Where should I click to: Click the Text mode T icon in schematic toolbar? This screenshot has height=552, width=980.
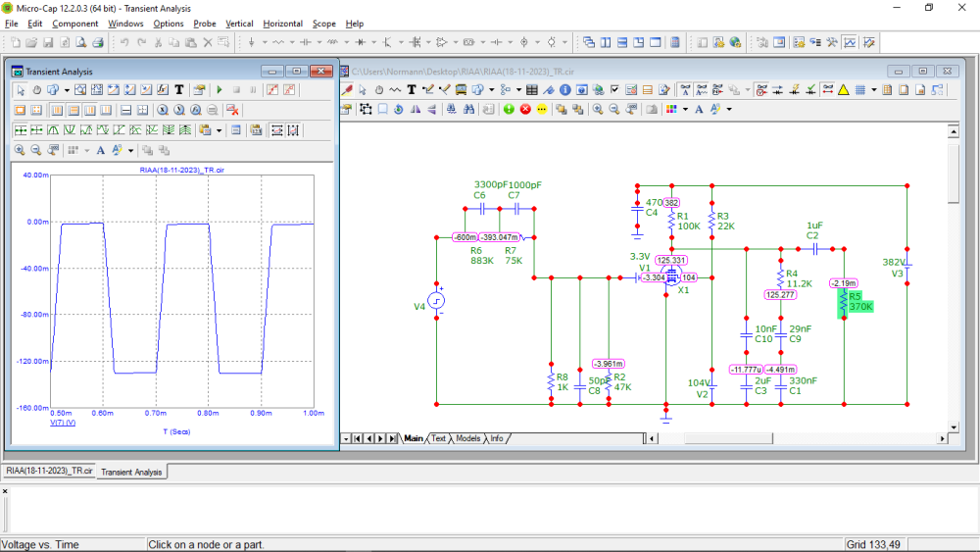click(x=412, y=89)
